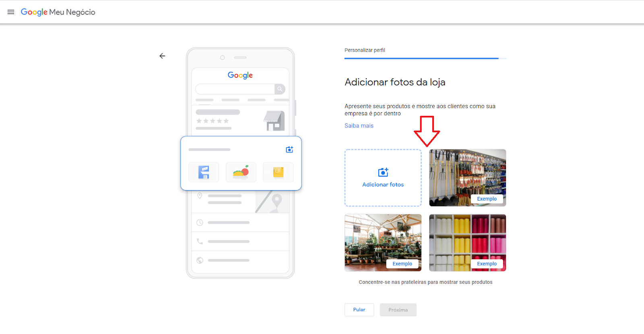Click the Personalizar perfil step label
The width and height of the screenshot is (644, 334).
[365, 50]
